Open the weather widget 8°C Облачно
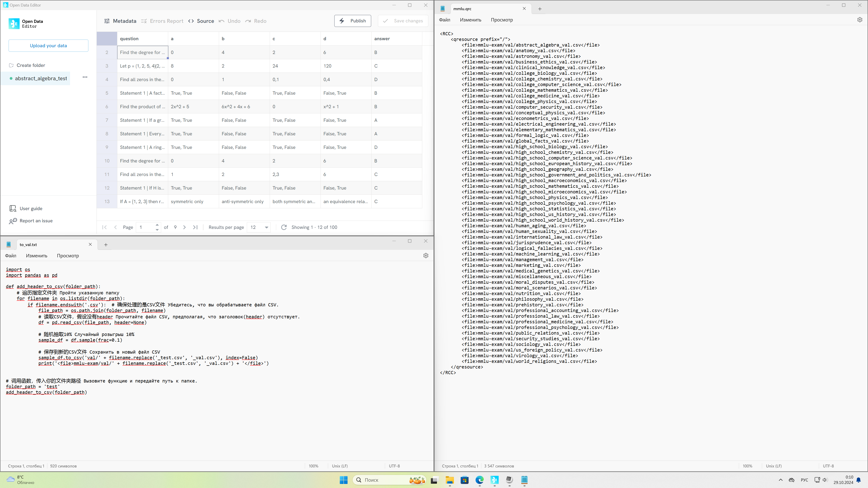The image size is (868, 488). coord(21,480)
